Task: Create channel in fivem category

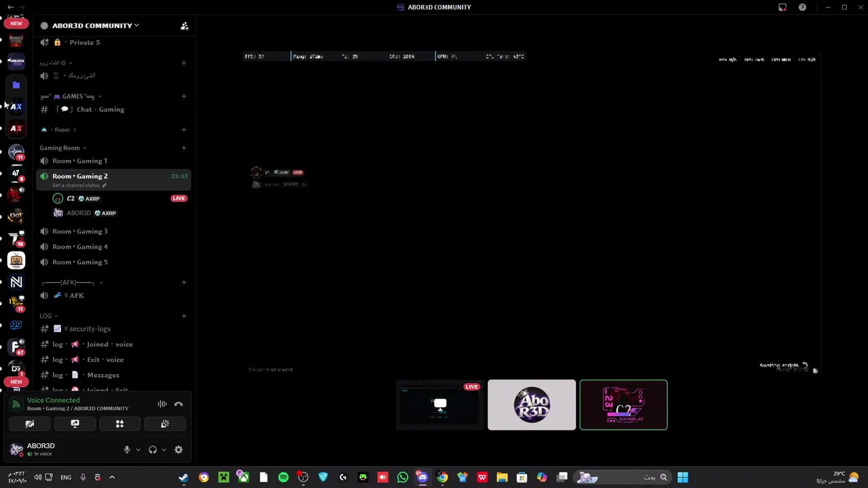Action: pos(184,129)
